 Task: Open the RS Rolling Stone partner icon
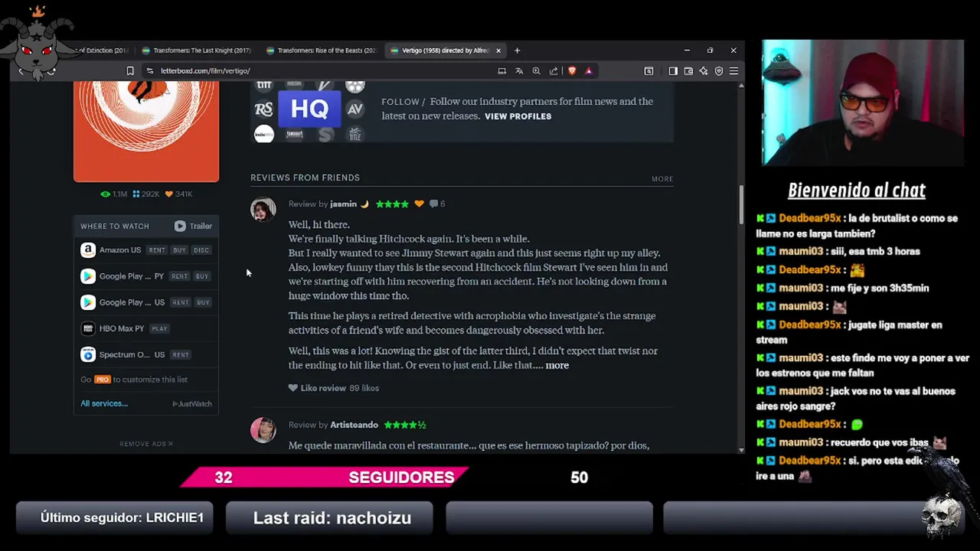click(263, 109)
